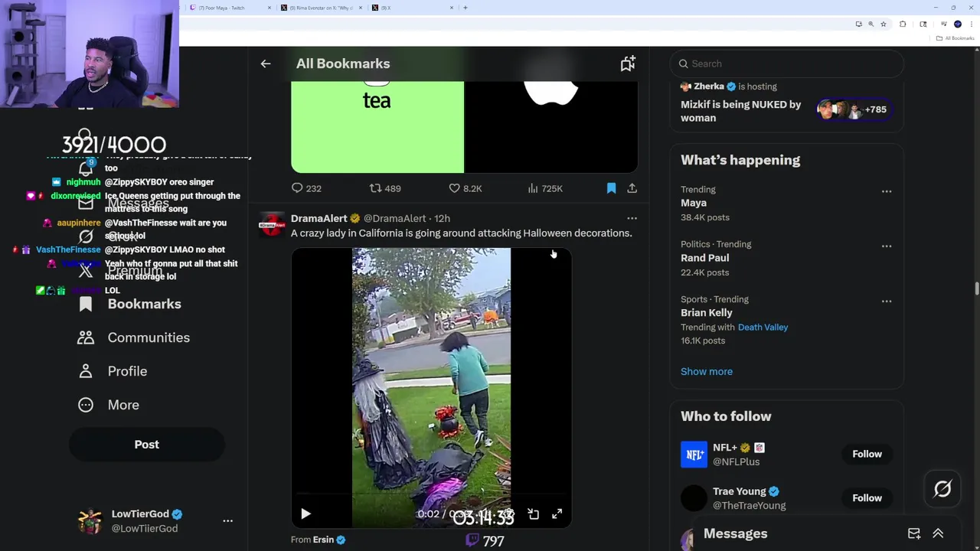Bookmark this page with the star icon
980x551 pixels.
point(883,24)
